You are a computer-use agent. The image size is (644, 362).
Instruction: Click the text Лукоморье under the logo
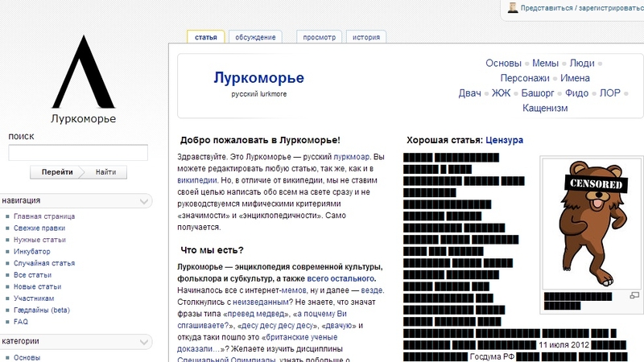point(84,118)
